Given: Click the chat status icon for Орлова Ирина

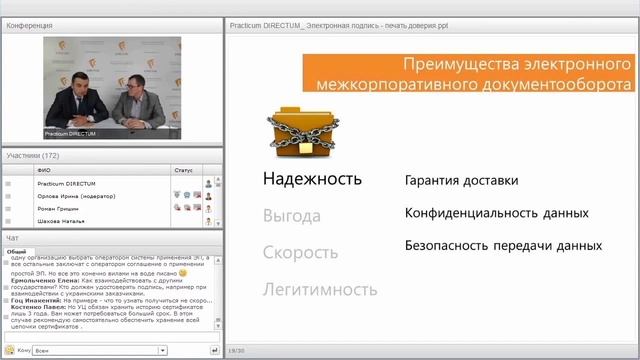Looking at the screenshot, I should [187, 195].
